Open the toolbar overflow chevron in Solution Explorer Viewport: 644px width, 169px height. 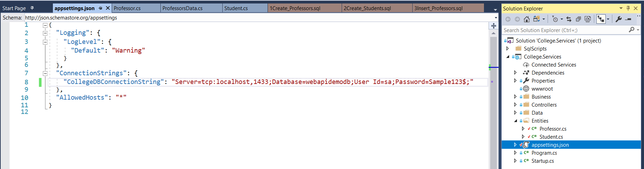click(x=638, y=17)
